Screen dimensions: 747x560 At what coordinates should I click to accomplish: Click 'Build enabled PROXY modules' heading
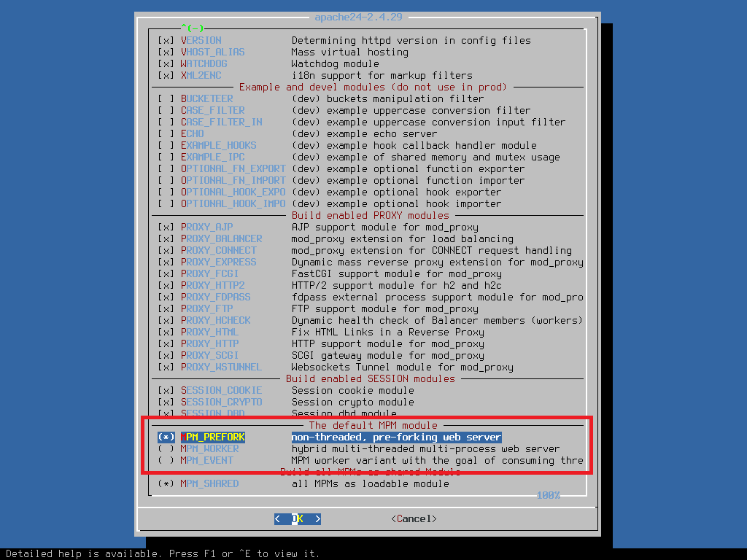coord(371,215)
